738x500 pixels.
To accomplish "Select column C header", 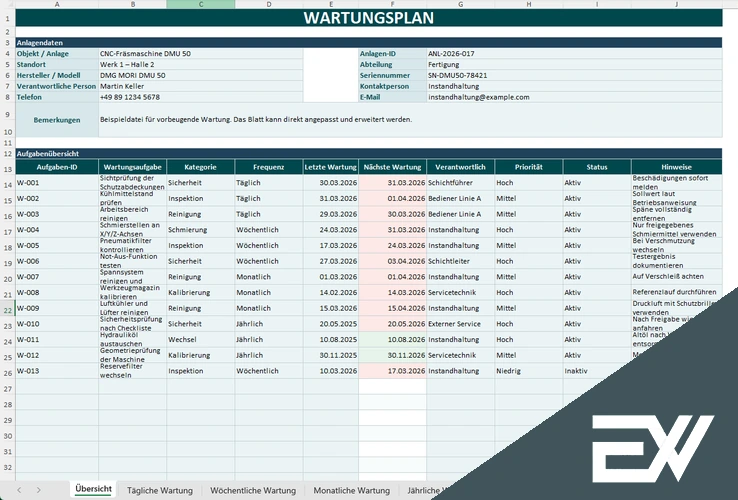I will pos(201,4).
